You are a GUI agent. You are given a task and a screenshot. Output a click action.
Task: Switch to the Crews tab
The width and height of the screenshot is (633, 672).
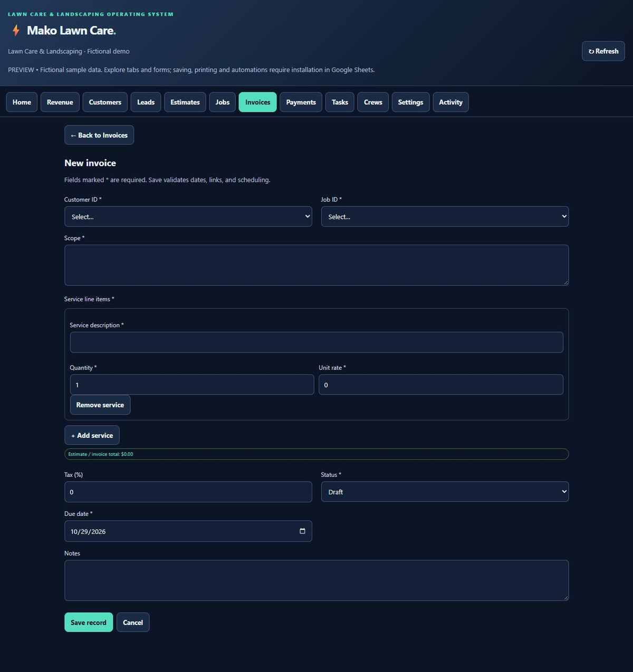tap(373, 102)
